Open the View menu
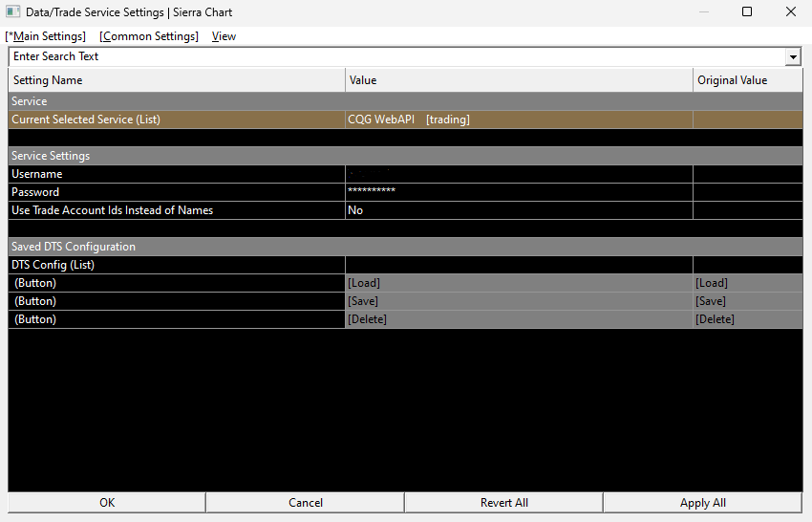The width and height of the screenshot is (812, 522). (224, 36)
